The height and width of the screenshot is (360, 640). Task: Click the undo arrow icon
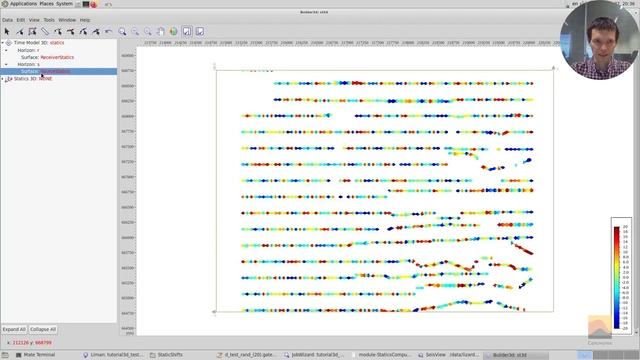coord(109,31)
